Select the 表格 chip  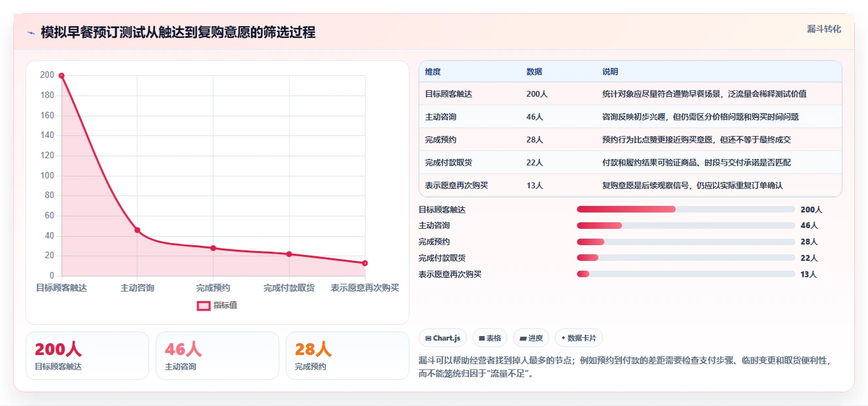(490, 338)
